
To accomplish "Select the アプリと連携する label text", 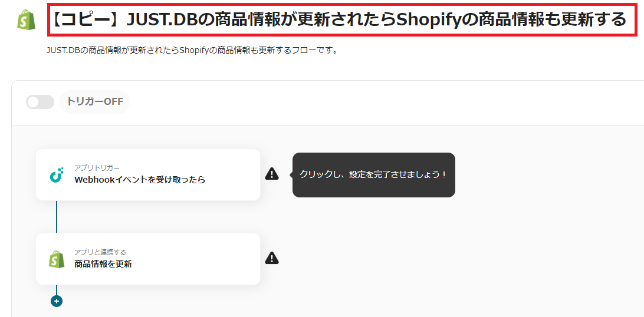I will click(x=100, y=252).
